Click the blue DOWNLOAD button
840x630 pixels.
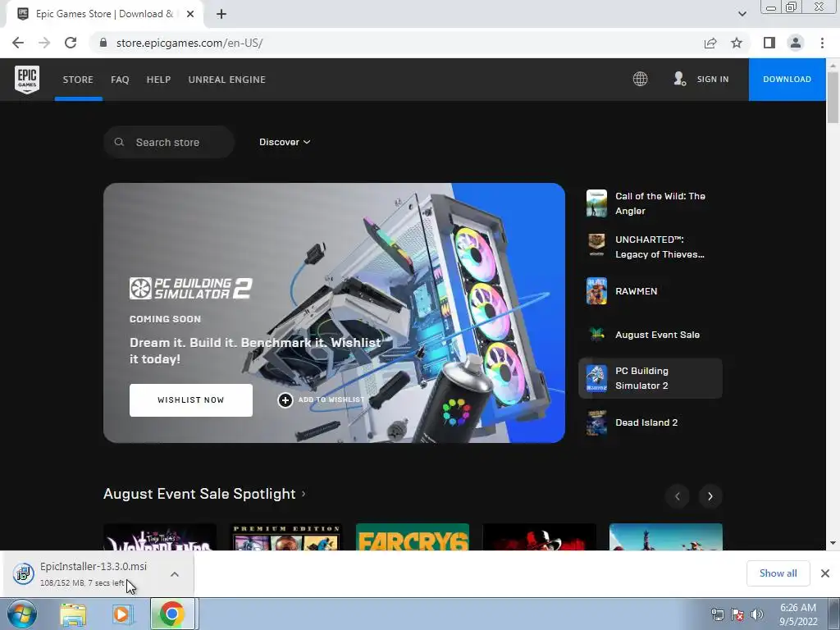click(787, 80)
